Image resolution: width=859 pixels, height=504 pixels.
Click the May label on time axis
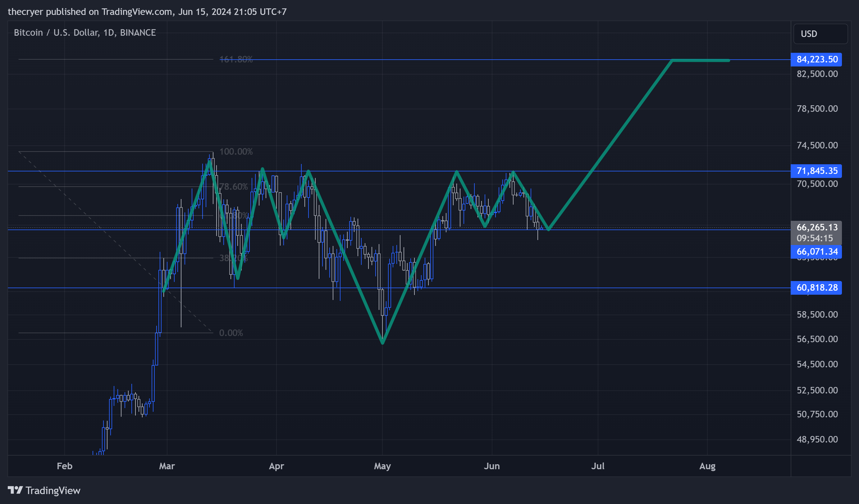(x=382, y=466)
